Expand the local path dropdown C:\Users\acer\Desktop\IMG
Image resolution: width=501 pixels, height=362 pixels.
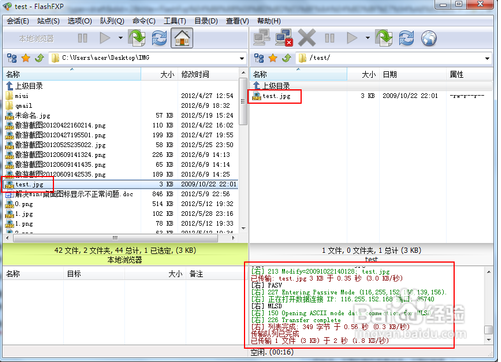[x=242, y=58]
